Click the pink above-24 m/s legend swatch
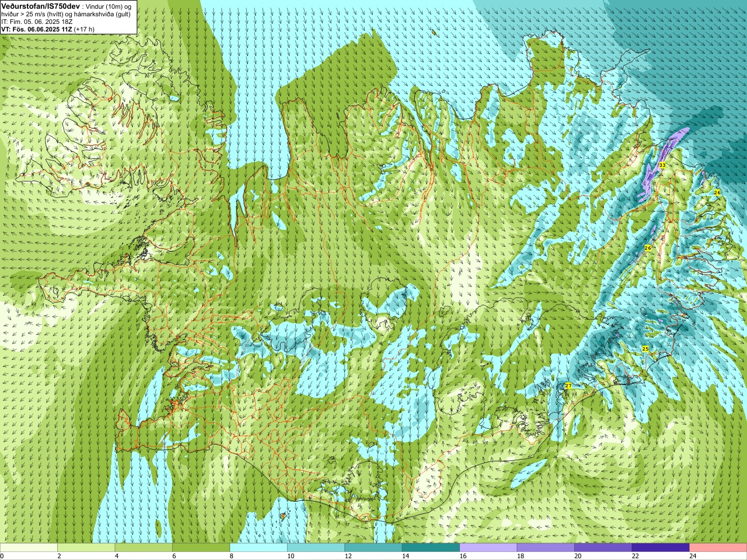747x560 pixels. click(718, 547)
